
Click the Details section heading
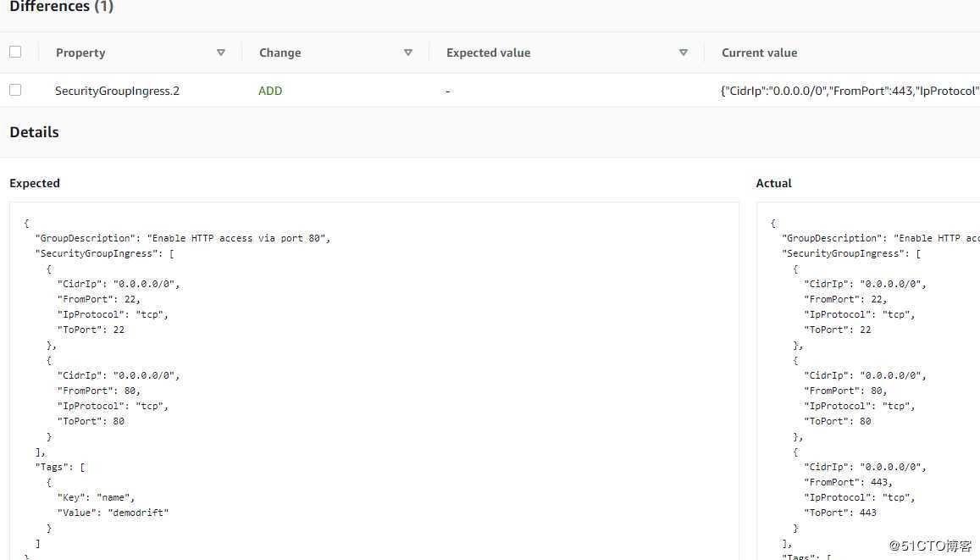[x=34, y=132]
